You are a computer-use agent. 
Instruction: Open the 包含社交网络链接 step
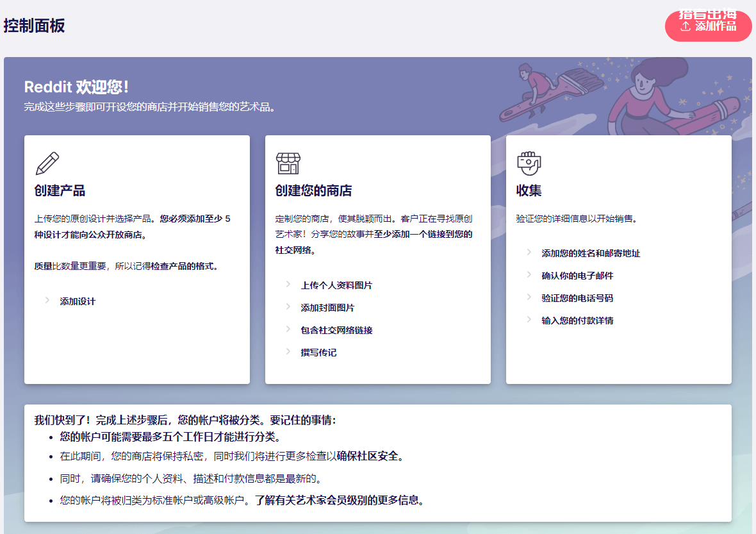coord(336,330)
